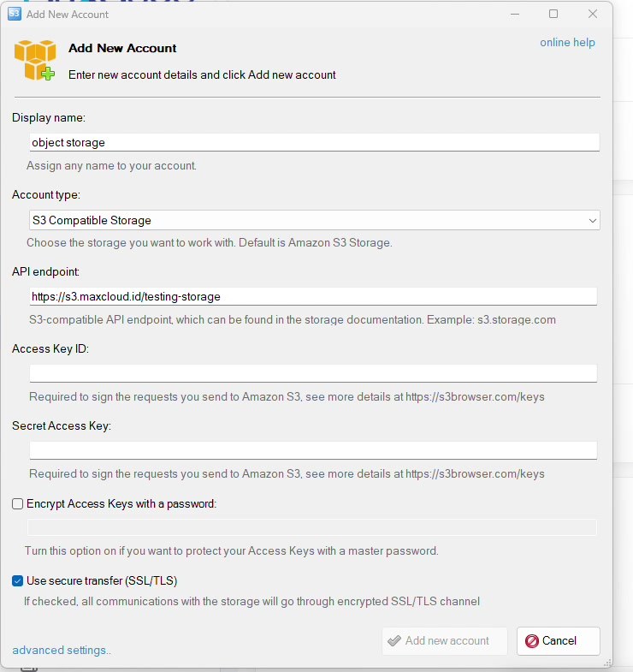This screenshot has height=672, width=633.
Task: Click the red Cancel prohibition icon
Action: (531, 640)
